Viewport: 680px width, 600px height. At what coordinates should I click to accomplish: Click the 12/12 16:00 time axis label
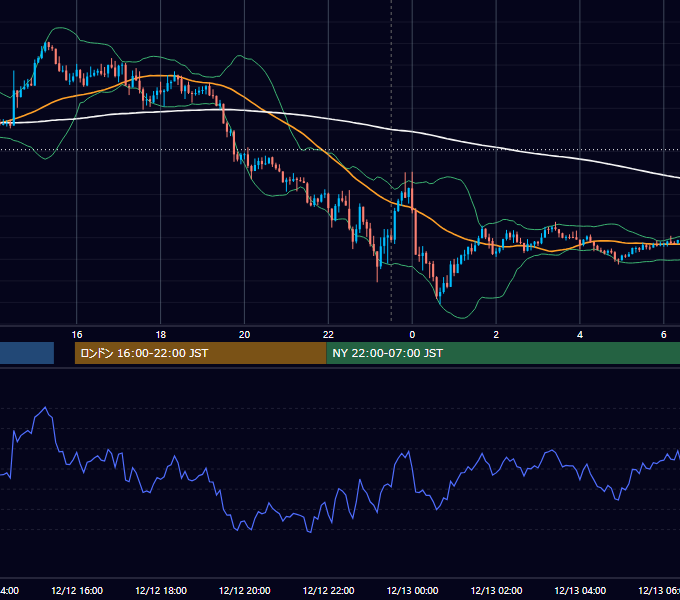click(x=77, y=590)
